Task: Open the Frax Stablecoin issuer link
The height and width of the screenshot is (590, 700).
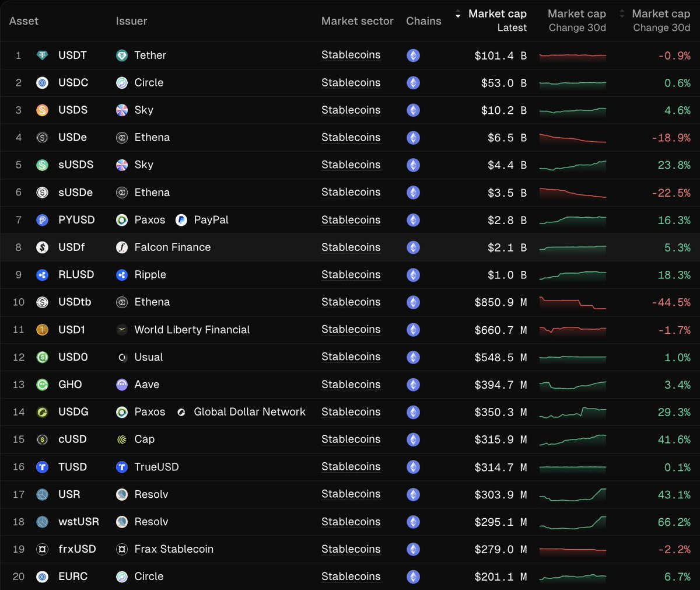Action: click(173, 549)
